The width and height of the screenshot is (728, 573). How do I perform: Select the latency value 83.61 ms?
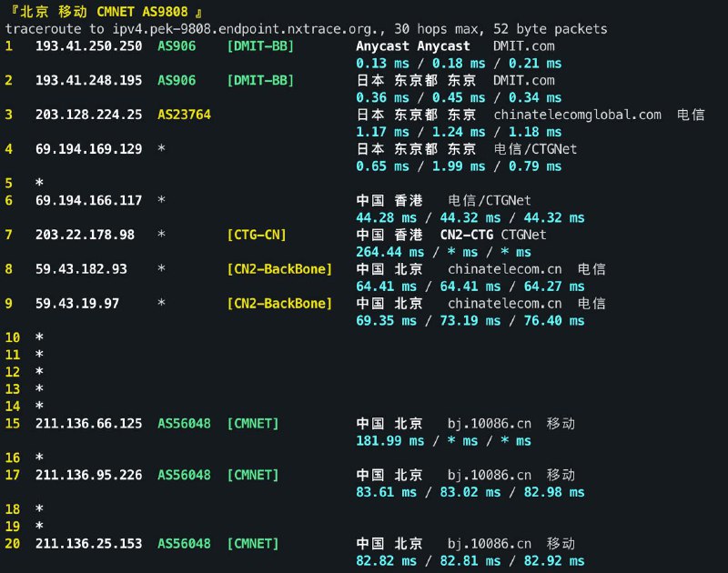pos(386,493)
